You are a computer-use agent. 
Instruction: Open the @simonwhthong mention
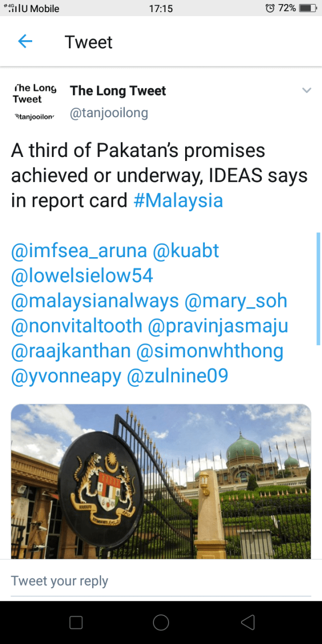point(210,351)
